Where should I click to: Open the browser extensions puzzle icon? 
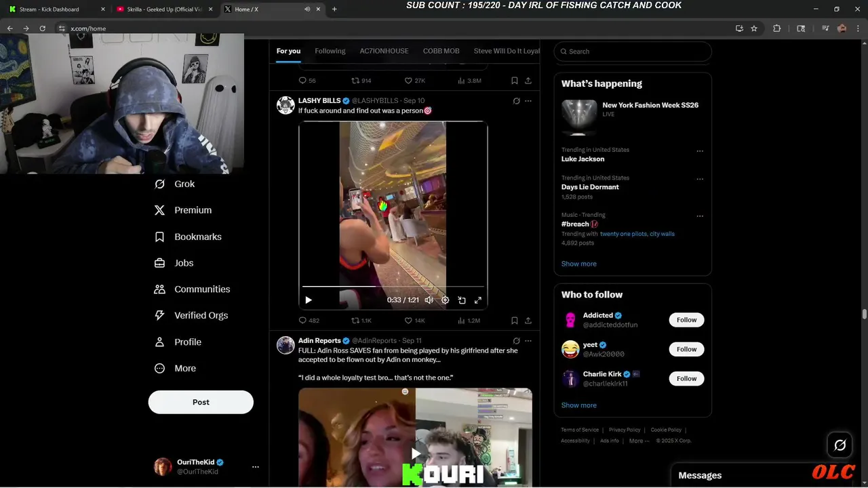777,28
